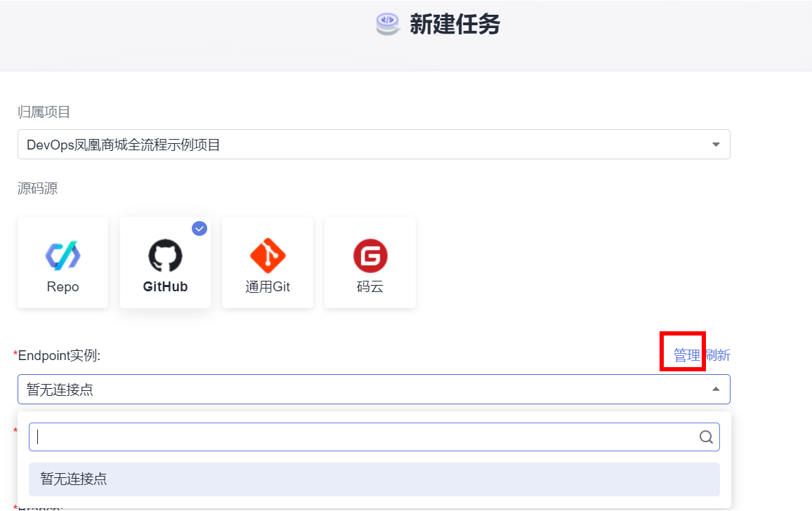The height and width of the screenshot is (511, 812).
Task: Choose the GitHub source card
Action: (x=165, y=263)
